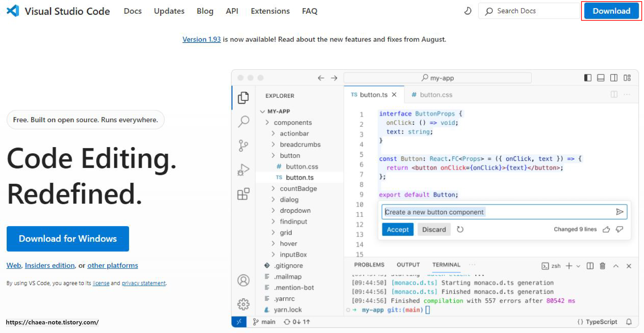Click the thumbs down feedback icon
644x333 pixels.
coord(620,229)
